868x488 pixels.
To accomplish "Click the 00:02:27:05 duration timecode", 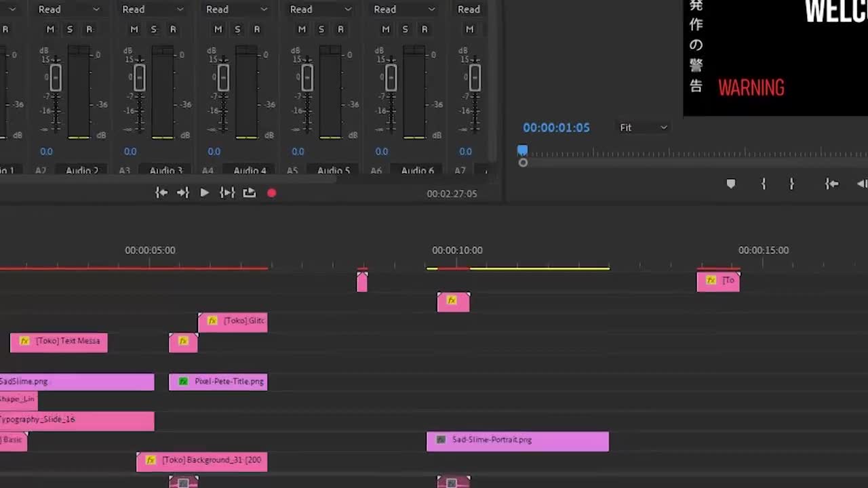I will click(452, 194).
